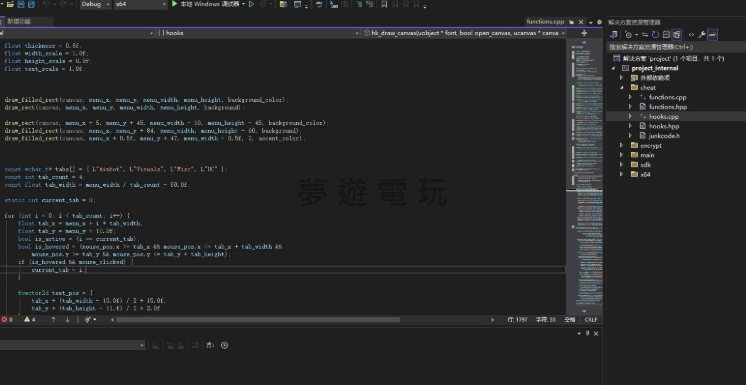
Task: Open the Debug configuration dropdown
Action: pyautogui.click(x=95, y=4)
